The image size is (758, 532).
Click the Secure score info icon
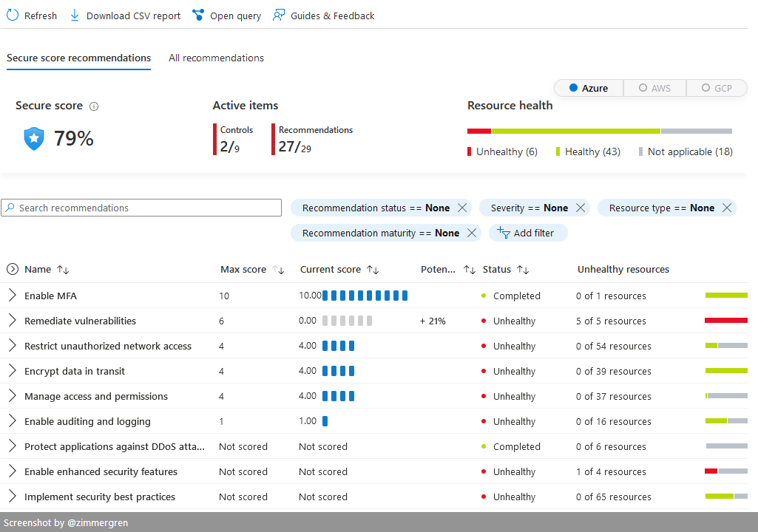[x=93, y=106]
